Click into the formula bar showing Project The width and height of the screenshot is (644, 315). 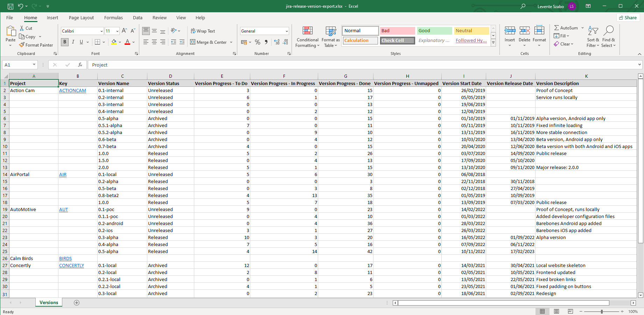pos(362,65)
